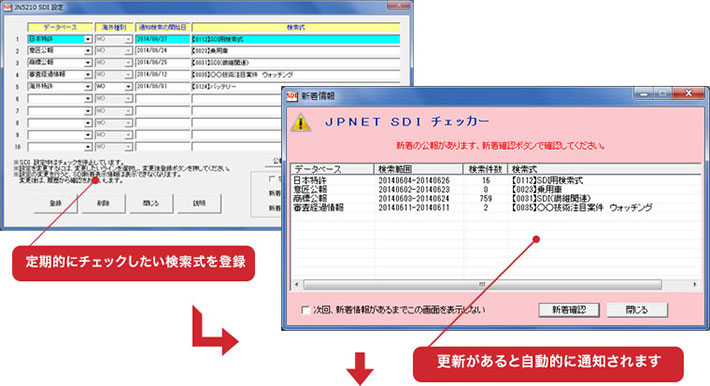Click the 検索式 yellow column header in SDI 設定
This screenshot has width=710, height=386.
pyautogui.click(x=296, y=27)
